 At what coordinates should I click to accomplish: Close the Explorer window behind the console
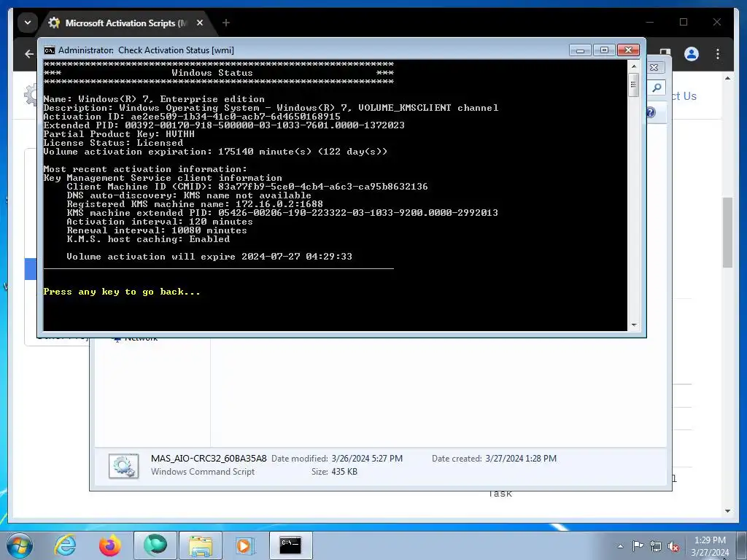654,68
